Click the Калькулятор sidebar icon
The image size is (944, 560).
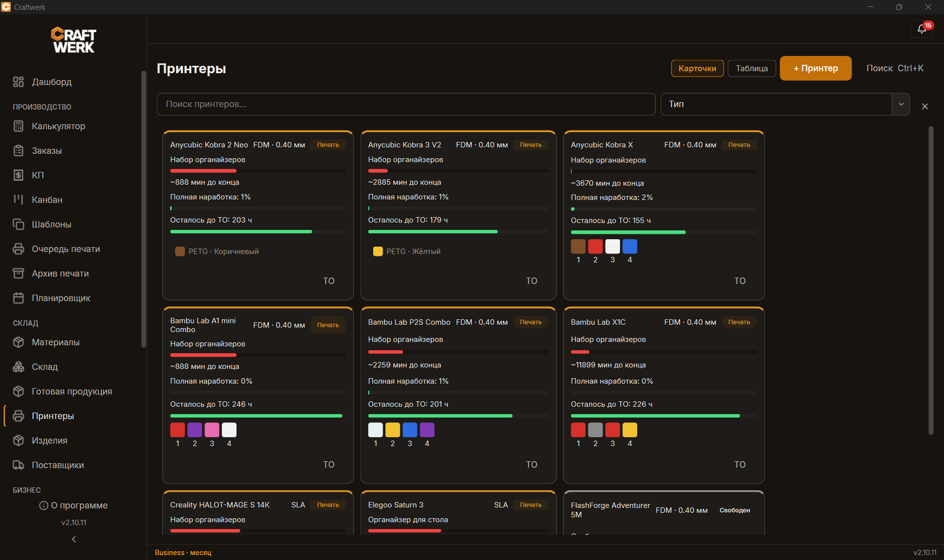point(18,126)
